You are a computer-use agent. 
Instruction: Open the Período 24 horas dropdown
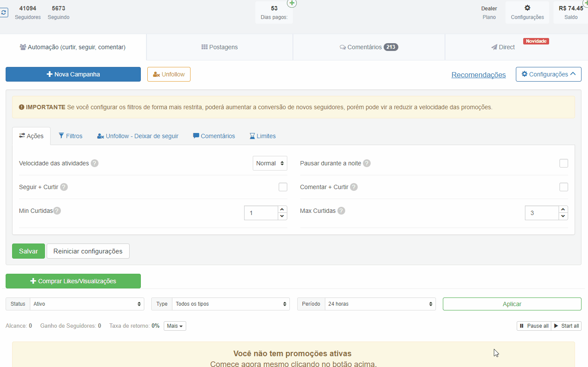click(380, 304)
